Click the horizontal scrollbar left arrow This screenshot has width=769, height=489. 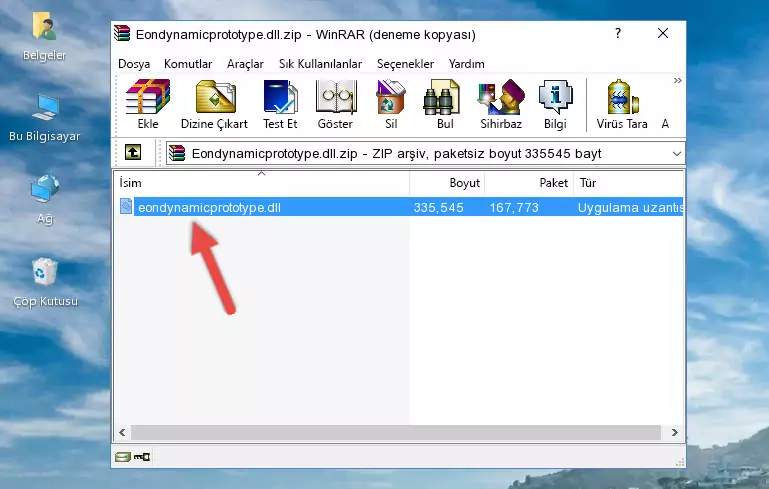[x=123, y=432]
